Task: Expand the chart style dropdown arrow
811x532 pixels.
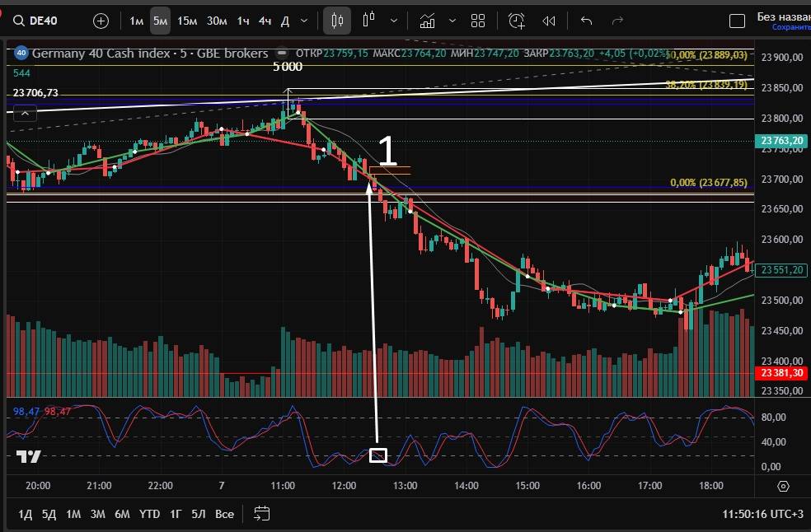Action: pyautogui.click(x=395, y=21)
